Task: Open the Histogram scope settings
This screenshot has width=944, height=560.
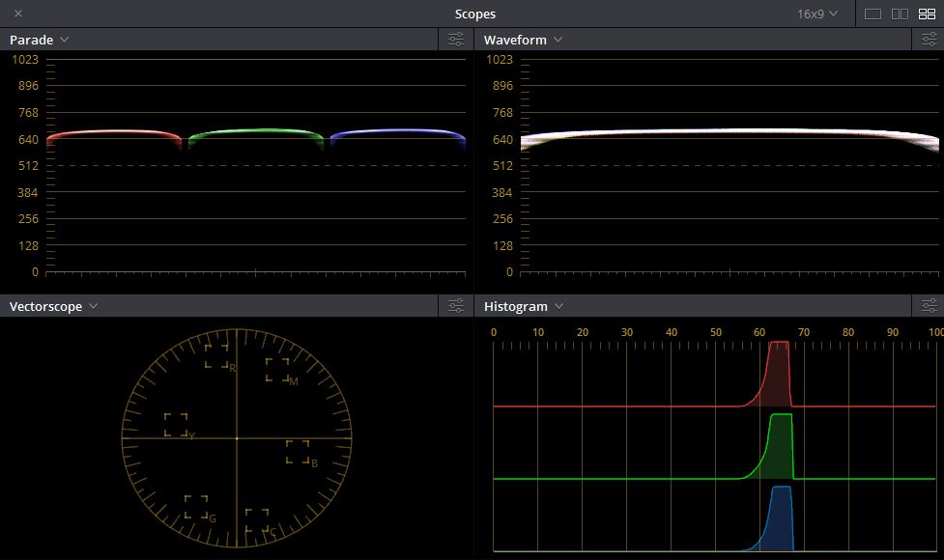Action: tap(929, 306)
